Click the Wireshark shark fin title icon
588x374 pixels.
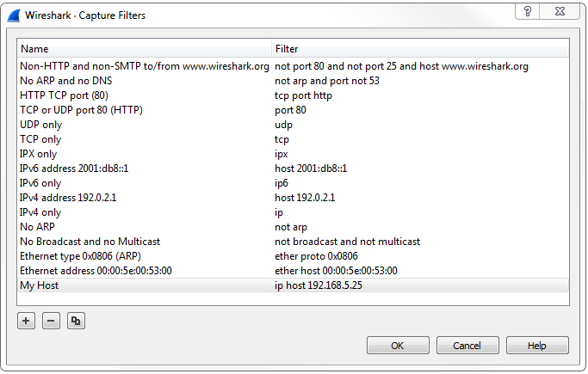[x=14, y=14]
